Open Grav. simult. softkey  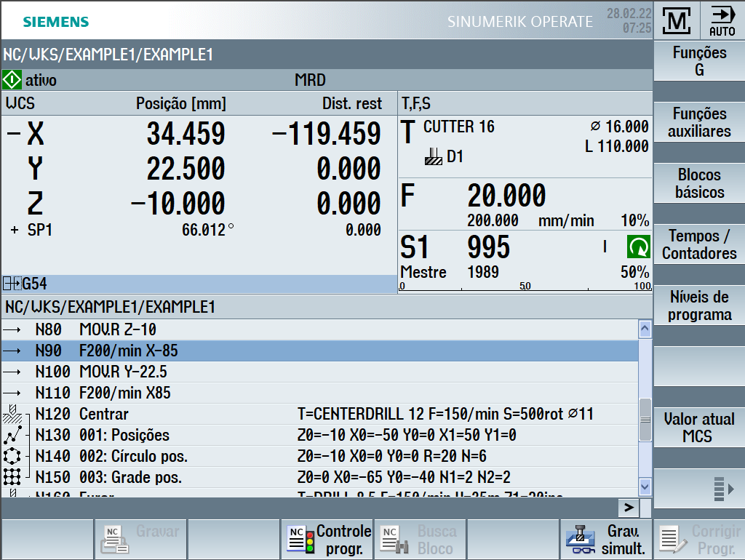click(x=606, y=540)
